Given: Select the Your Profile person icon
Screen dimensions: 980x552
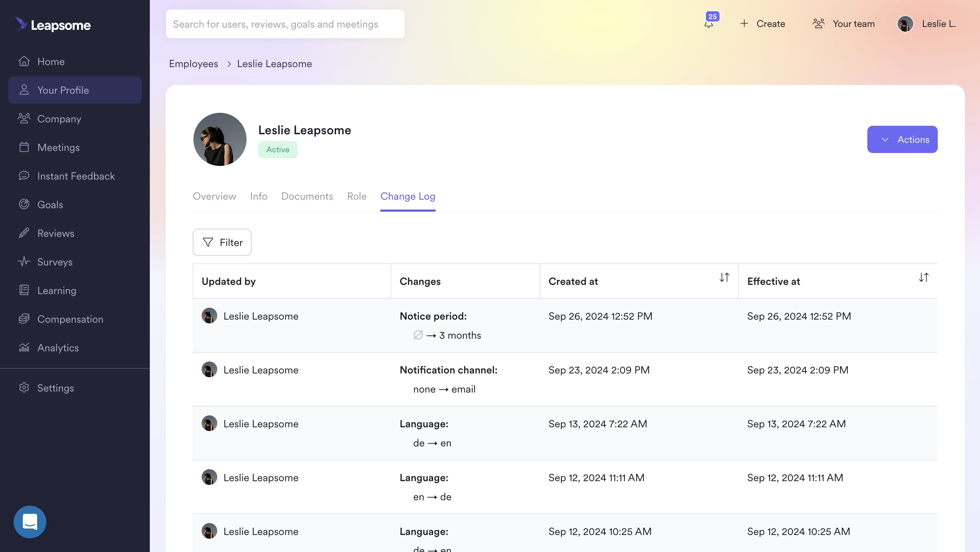Looking at the screenshot, I should [24, 90].
